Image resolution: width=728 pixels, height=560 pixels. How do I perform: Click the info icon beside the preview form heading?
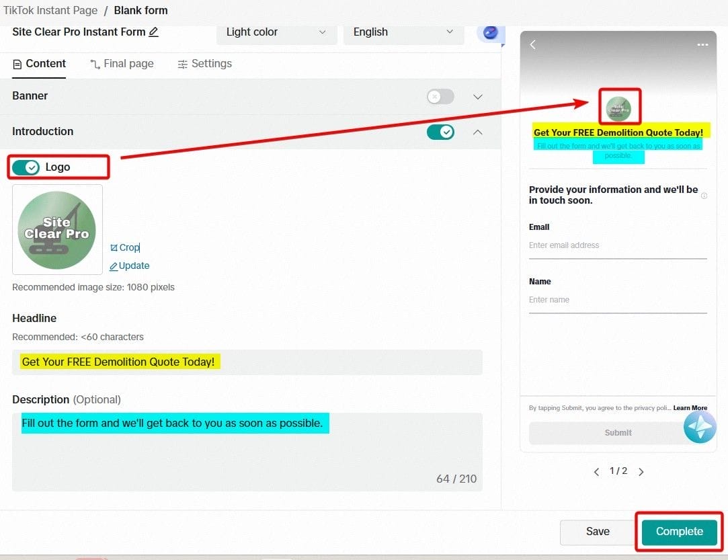[x=704, y=196]
